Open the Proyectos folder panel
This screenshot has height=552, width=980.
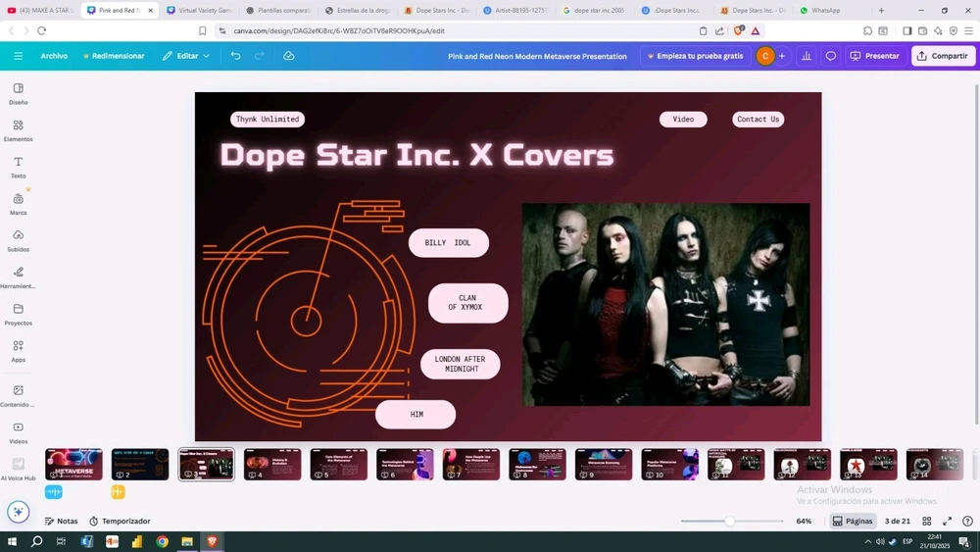[18, 314]
